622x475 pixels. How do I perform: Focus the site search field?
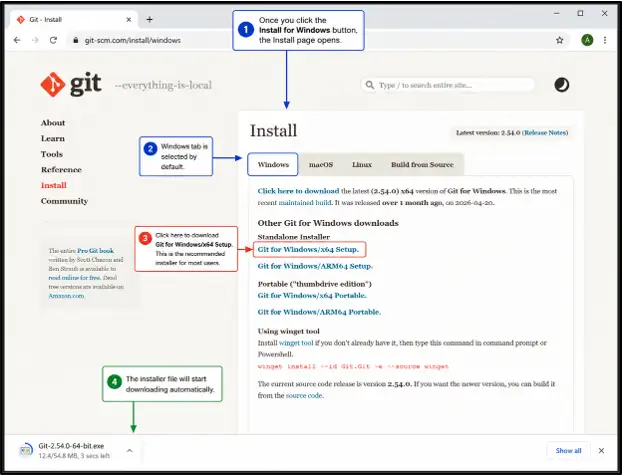pos(447,85)
